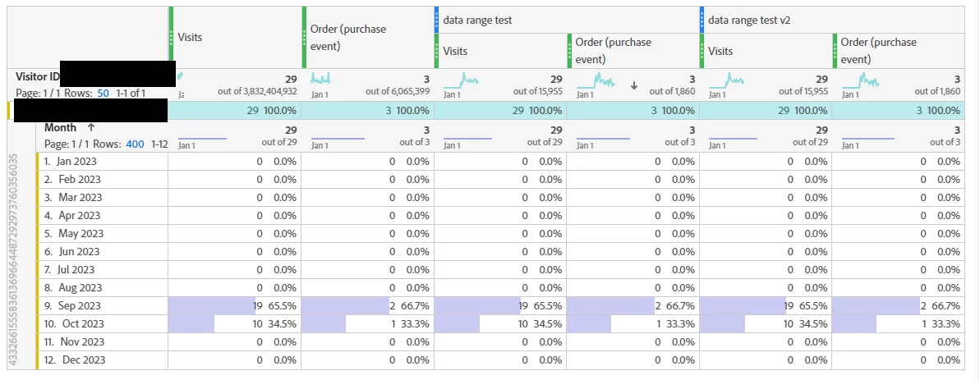The width and height of the screenshot is (980, 380).
Task: Select Order (purchase event) header under data range test v2
Action: [898, 51]
